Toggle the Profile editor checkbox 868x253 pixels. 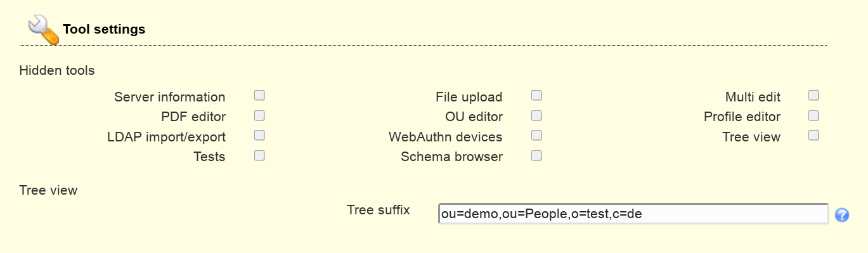(x=813, y=115)
